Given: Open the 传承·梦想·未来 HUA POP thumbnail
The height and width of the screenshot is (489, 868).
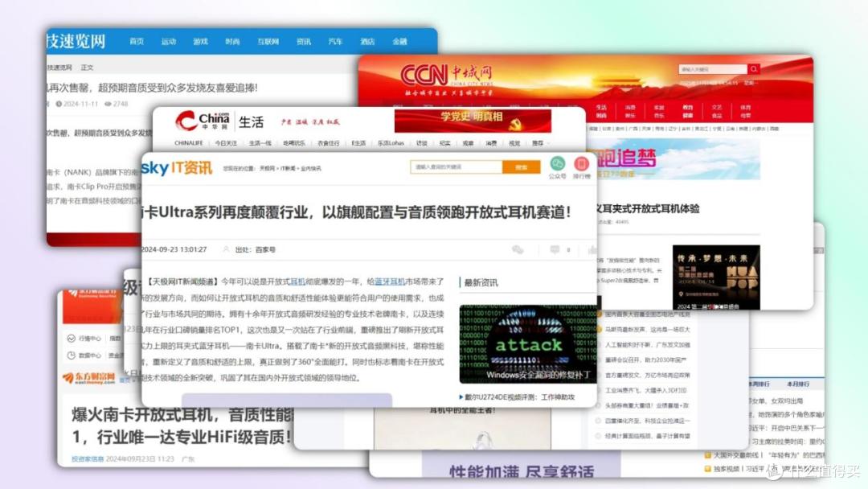Looking at the screenshot, I should click(716, 277).
